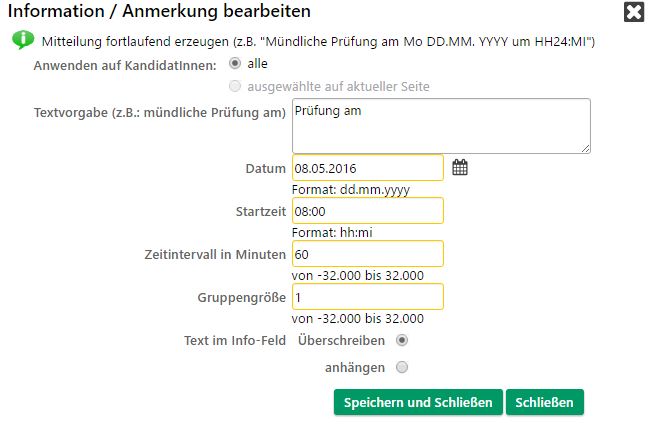Select the 'Überschreiben' radio button
Screen dimensions: 646x433
402,340
